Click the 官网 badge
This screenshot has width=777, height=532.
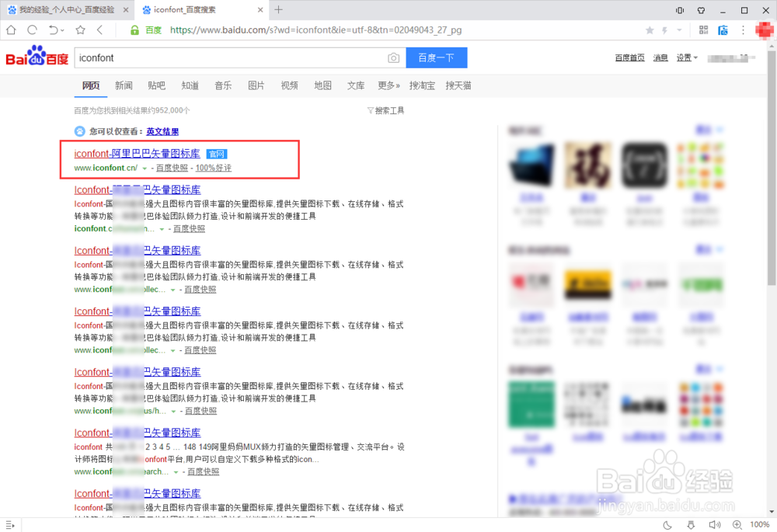pos(217,154)
